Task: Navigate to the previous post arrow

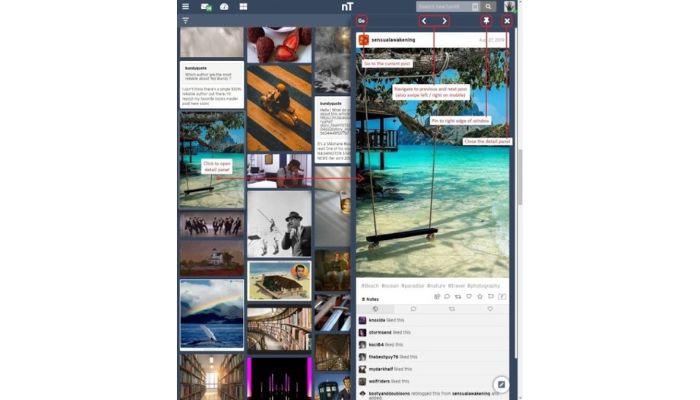Action: pos(424,21)
